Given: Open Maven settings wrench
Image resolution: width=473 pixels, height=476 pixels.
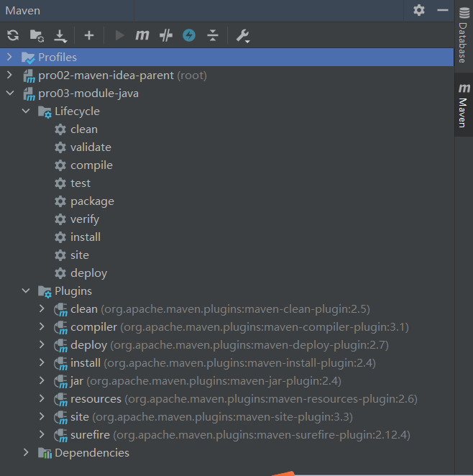Looking at the screenshot, I should [243, 36].
